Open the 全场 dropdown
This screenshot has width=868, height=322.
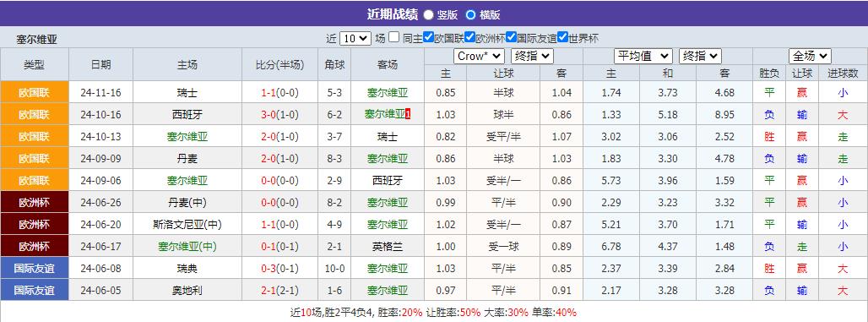(x=810, y=56)
